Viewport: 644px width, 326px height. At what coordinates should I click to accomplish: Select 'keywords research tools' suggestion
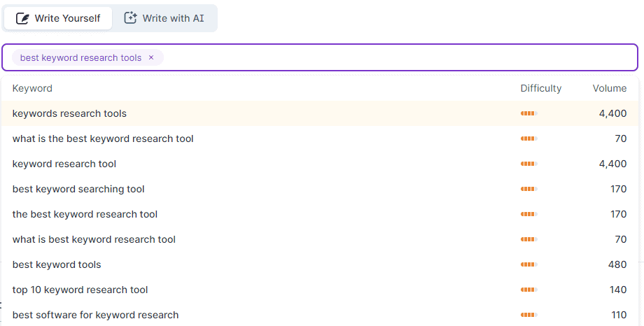69,113
